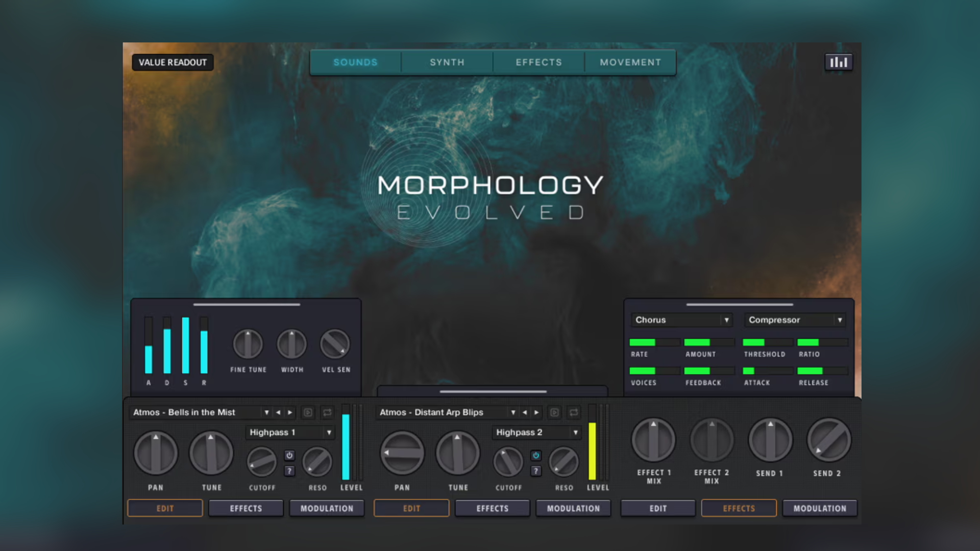Toggle Highpass 1 filter power button

click(289, 455)
